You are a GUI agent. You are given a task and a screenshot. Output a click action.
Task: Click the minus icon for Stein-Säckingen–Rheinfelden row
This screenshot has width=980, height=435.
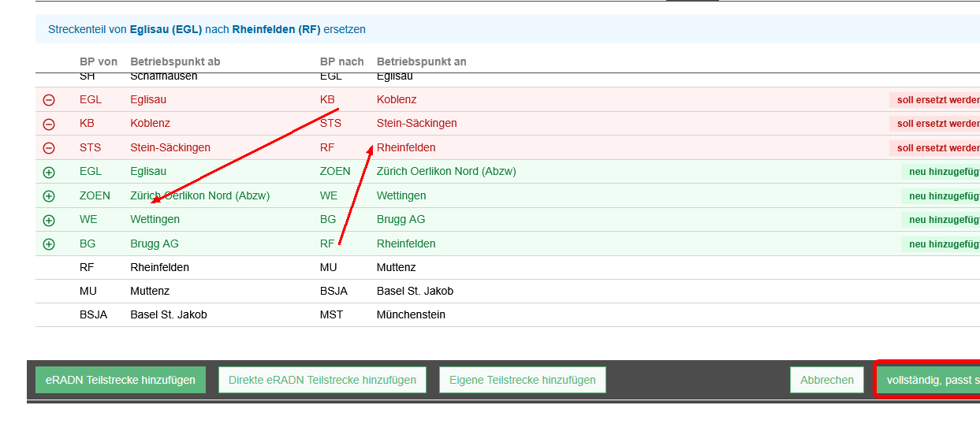tap(49, 148)
